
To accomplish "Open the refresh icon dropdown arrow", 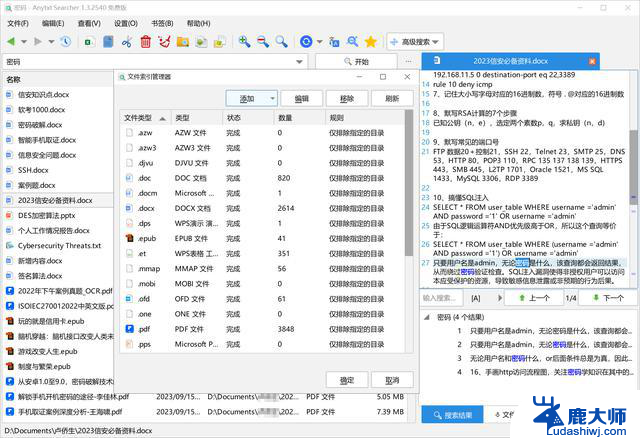I will pos(319,42).
